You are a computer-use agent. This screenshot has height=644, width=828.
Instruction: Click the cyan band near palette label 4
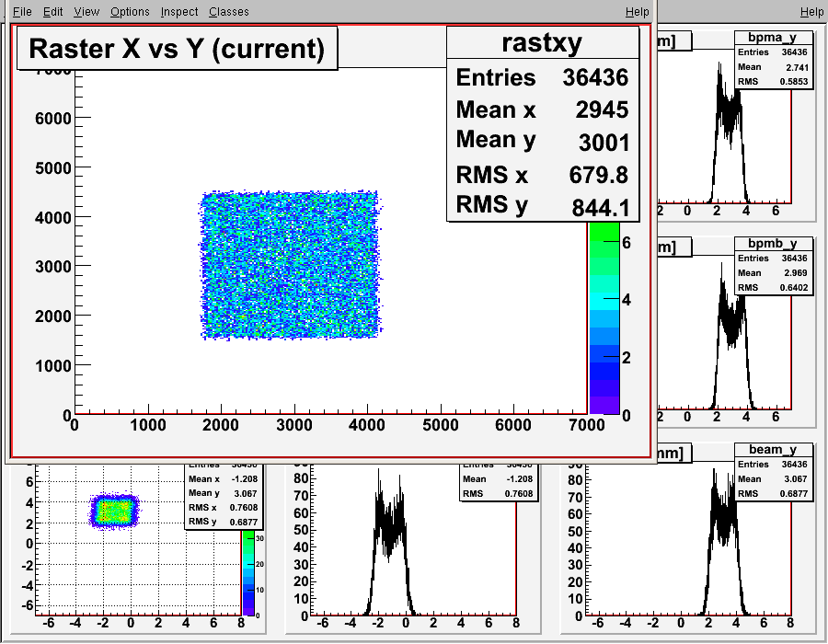604,301
